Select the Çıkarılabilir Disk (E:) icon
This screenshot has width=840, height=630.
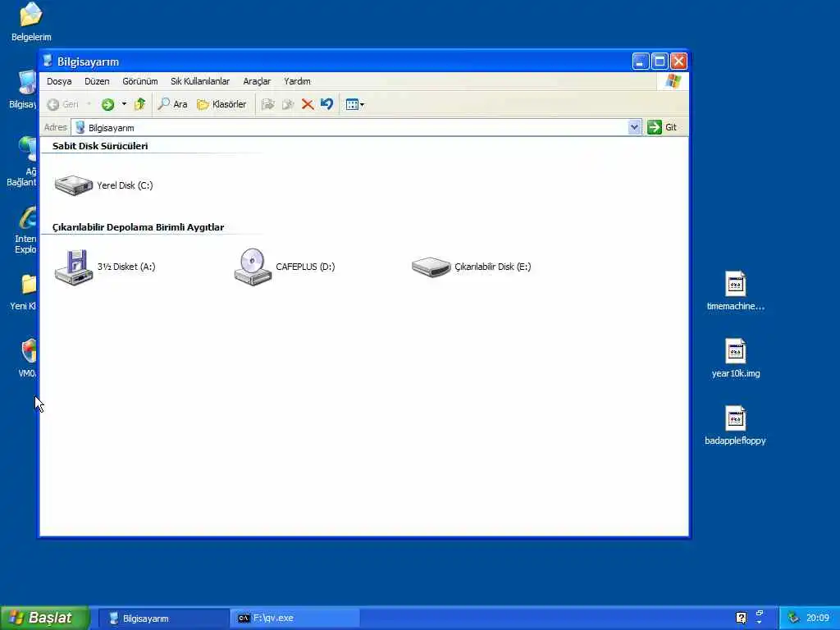[431, 267]
